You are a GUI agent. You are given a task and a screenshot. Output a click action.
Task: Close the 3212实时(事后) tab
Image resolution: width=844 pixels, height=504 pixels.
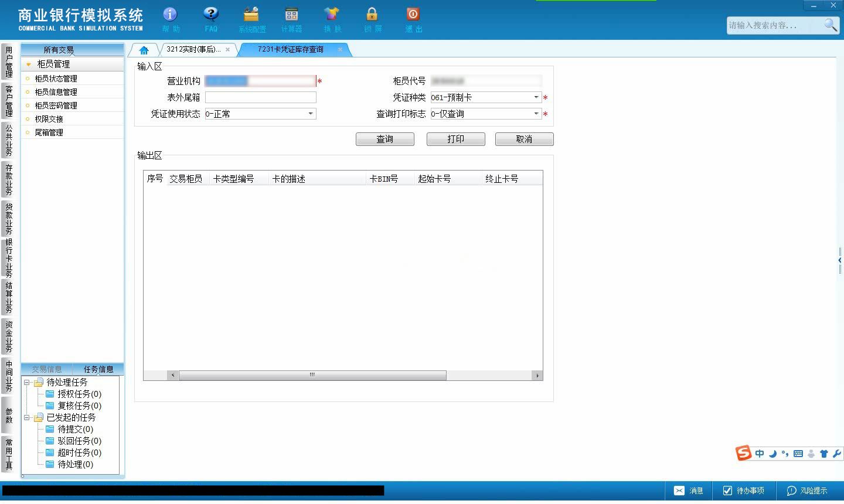[x=227, y=50]
